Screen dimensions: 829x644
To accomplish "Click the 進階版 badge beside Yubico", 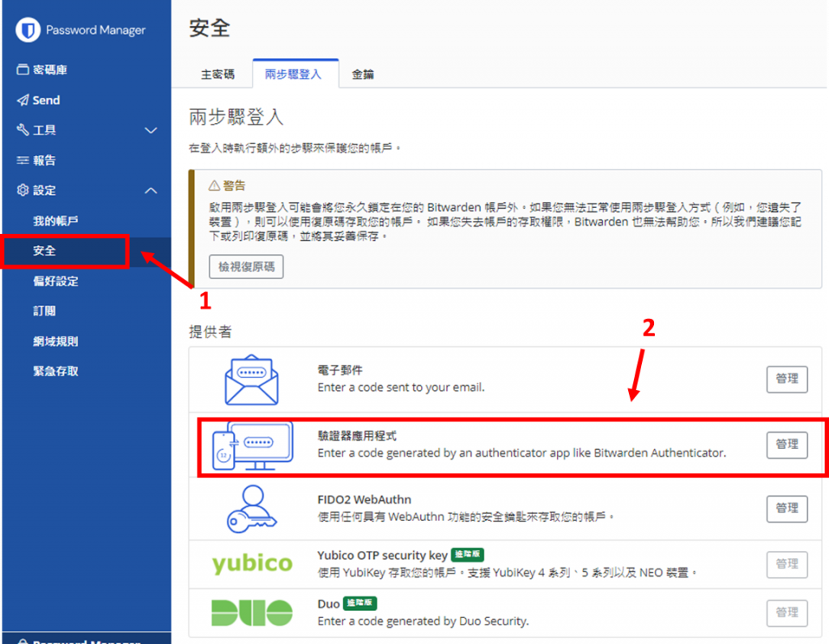I will [467, 555].
